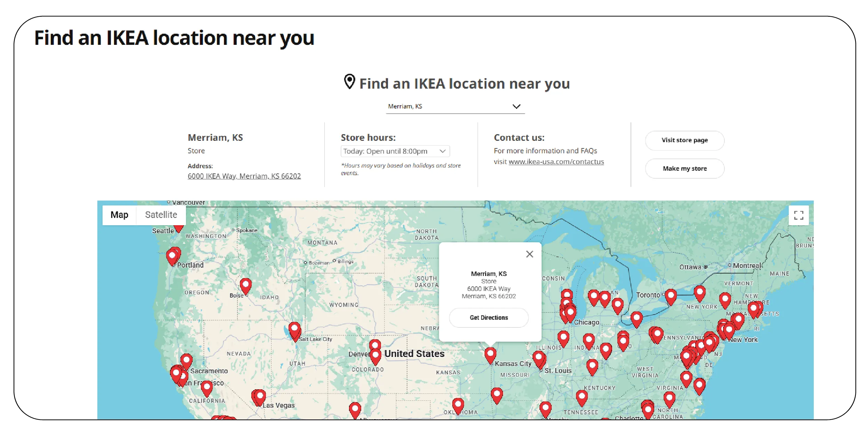Image resolution: width=868 pixels, height=431 pixels.
Task: Click the Make my store button
Action: tap(684, 168)
